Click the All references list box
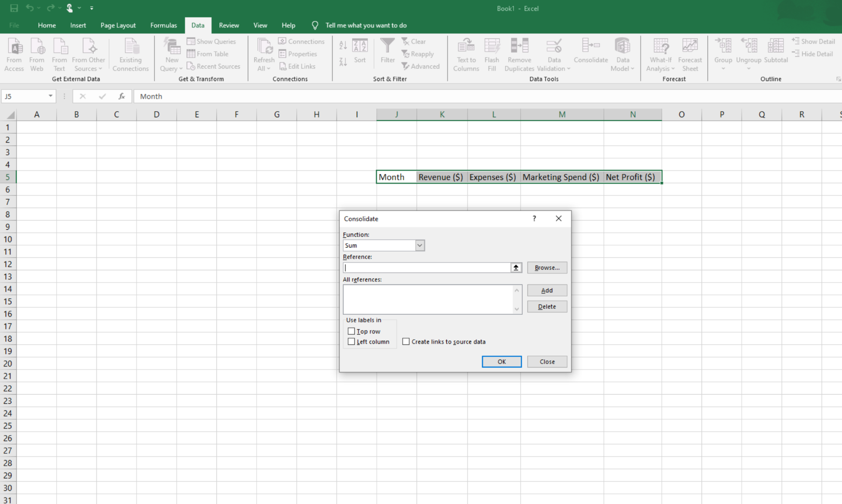The width and height of the screenshot is (842, 504). click(428, 300)
